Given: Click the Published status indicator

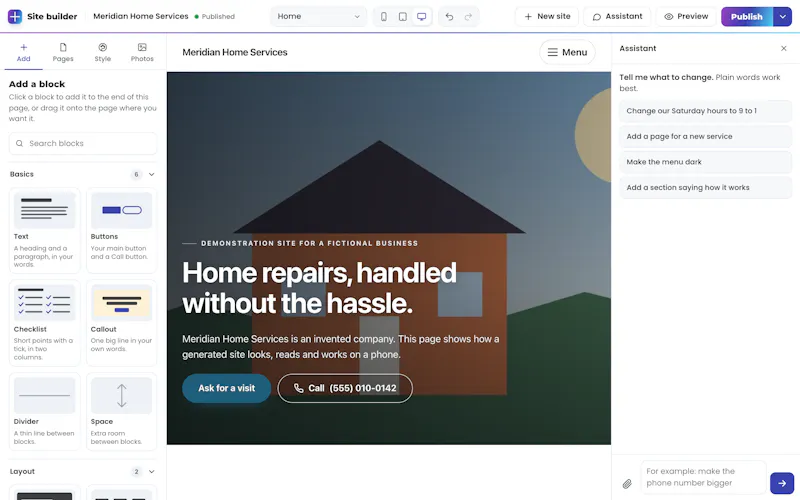Looking at the screenshot, I should tap(214, 16).
